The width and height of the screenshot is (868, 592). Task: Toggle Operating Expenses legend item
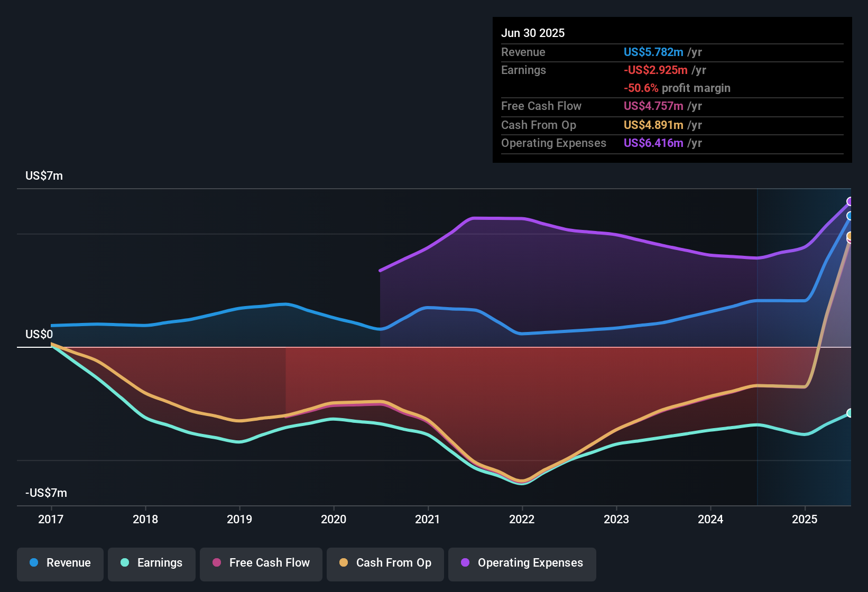click(522, 563)
